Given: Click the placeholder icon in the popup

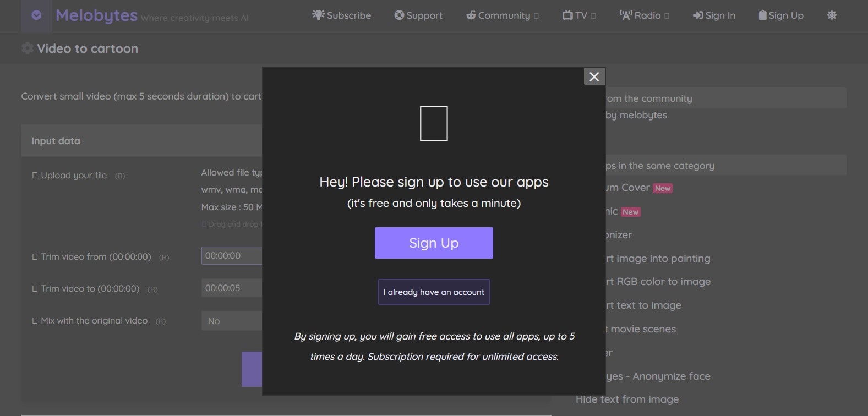Looking at the screenshot, I should [434, 123].
